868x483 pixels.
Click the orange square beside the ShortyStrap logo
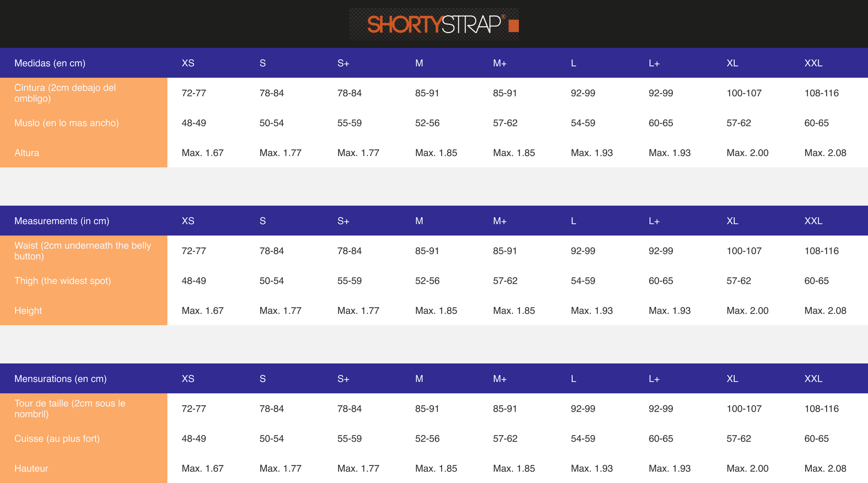(514, 26)
